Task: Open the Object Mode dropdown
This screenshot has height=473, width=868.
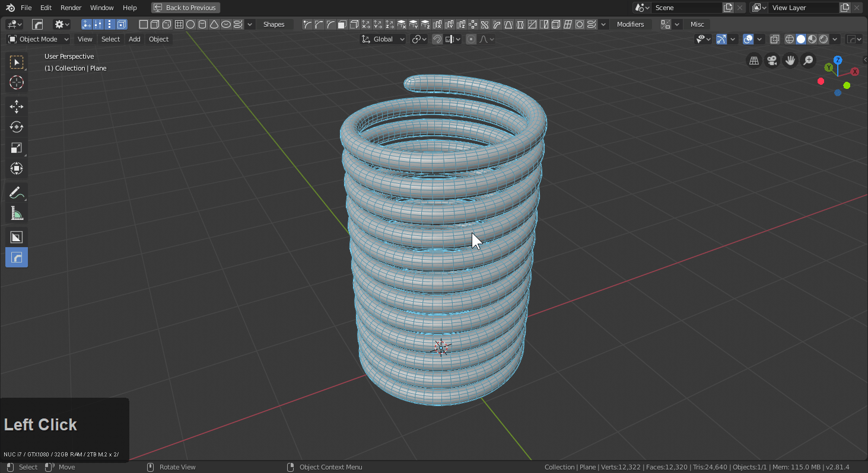Action: 39,39
